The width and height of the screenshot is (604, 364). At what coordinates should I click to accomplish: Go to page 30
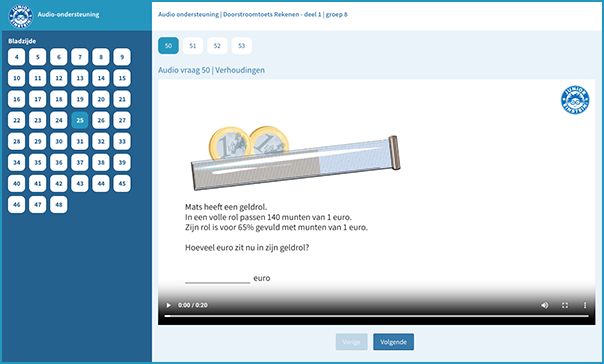pos(59,141)
